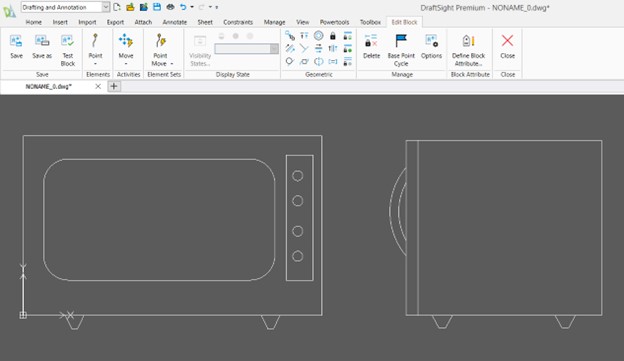Run Test Block from ribbon
The height and width of the screenshot is (361, 624).
click(x=67, y=50)
